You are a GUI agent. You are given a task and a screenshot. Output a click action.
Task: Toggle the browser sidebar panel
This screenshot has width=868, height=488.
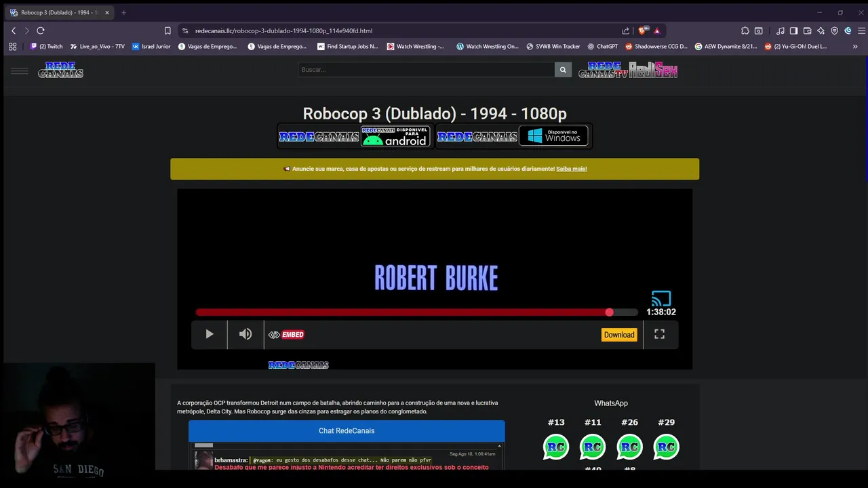794,30
